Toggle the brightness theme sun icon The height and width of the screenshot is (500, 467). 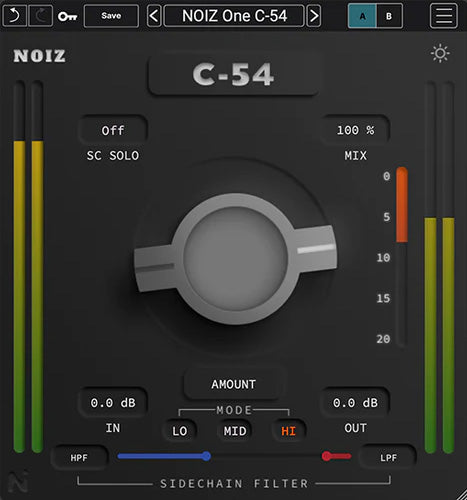[440, 53]
